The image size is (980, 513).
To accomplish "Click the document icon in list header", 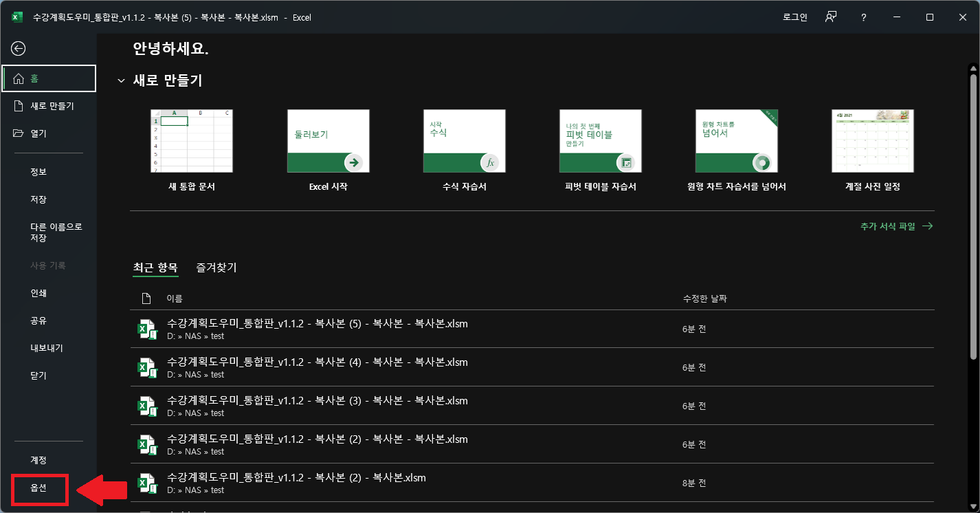I will (x=146, y=298).
